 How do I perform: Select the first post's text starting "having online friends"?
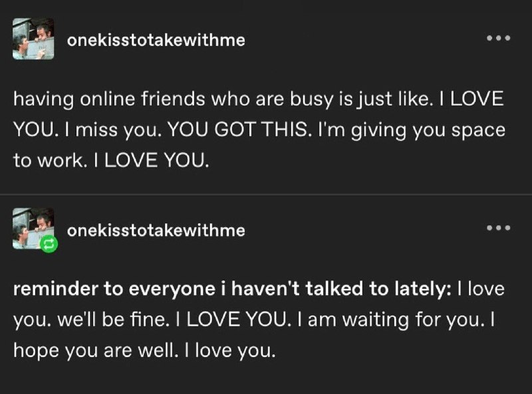[259, 130]
